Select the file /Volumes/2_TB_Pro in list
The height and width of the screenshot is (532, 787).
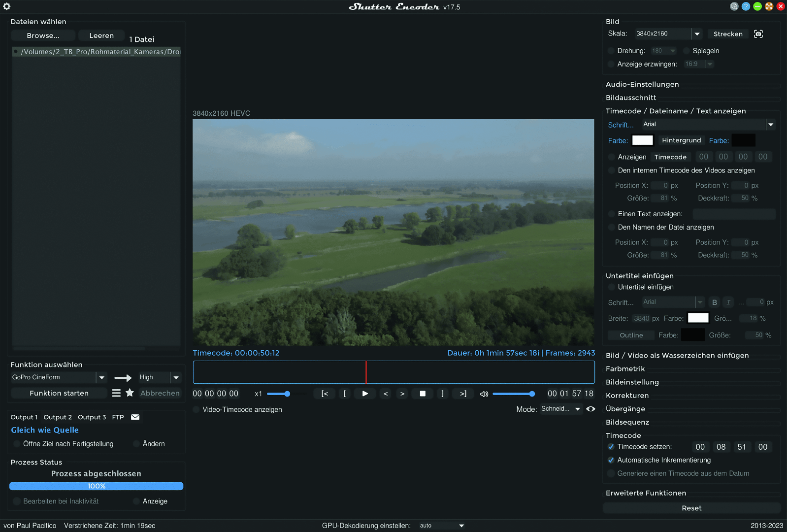point(97,52)
